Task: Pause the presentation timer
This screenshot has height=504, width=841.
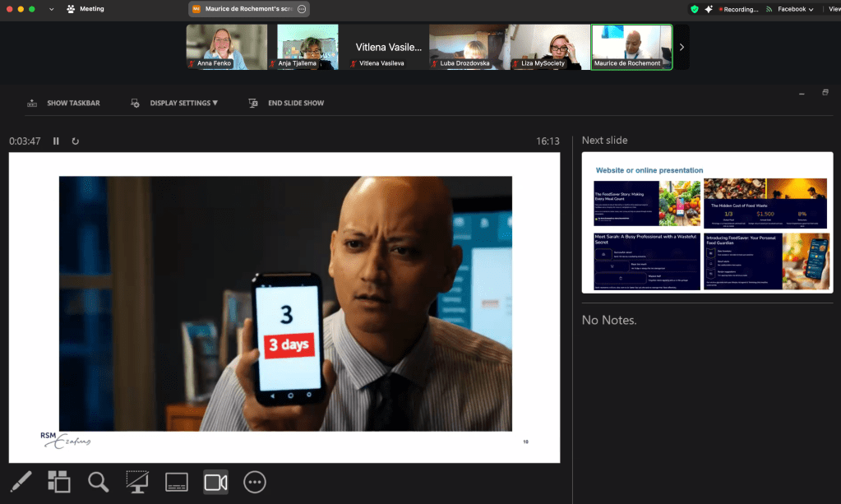Action: pyautogui.click(x=56, y=141)
